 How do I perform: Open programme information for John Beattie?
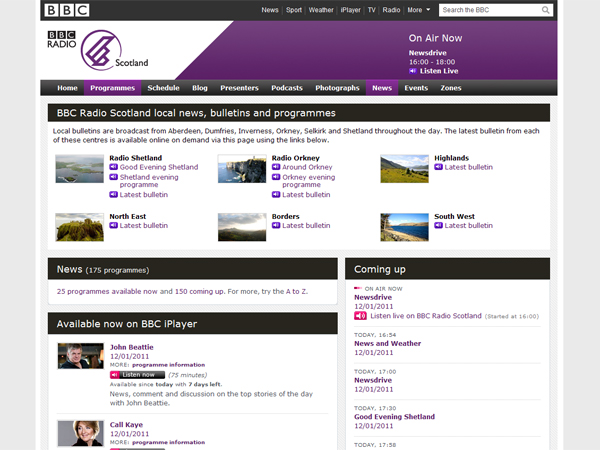168,365
